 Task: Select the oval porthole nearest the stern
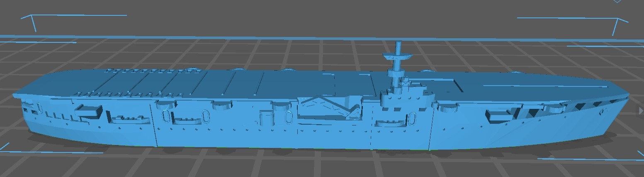tap(39, 107)
